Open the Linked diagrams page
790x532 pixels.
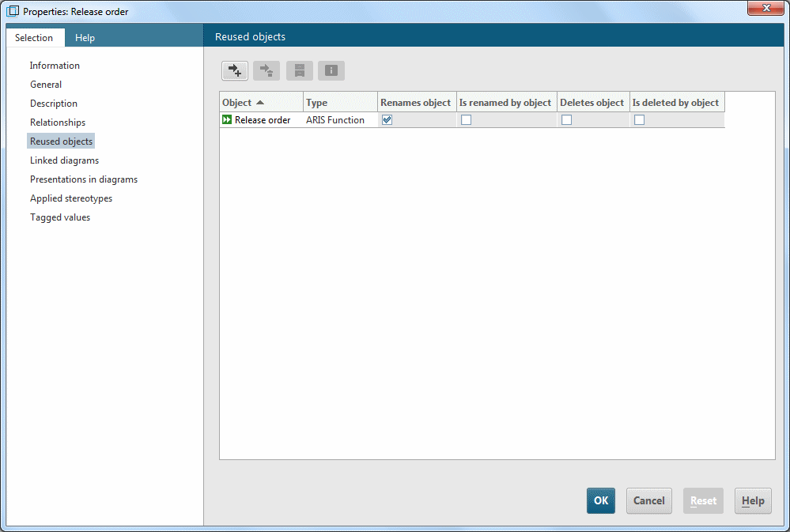[x=64, y=160]
